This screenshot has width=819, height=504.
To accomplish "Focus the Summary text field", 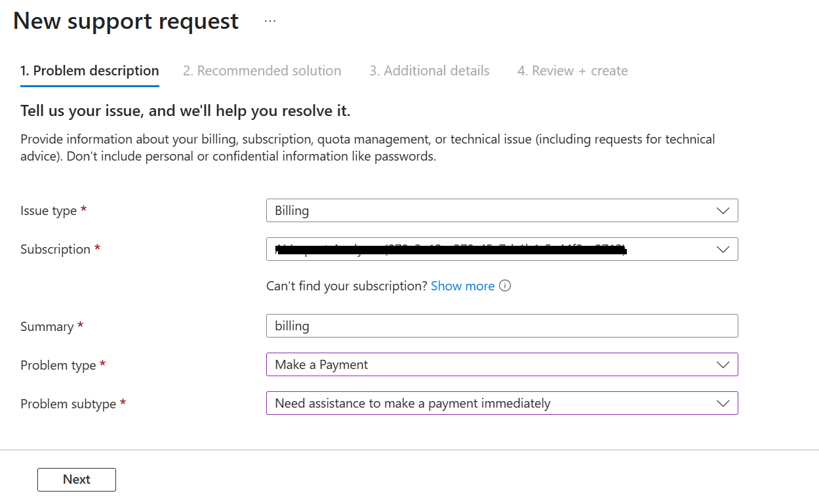I will (x=502, y=326).
